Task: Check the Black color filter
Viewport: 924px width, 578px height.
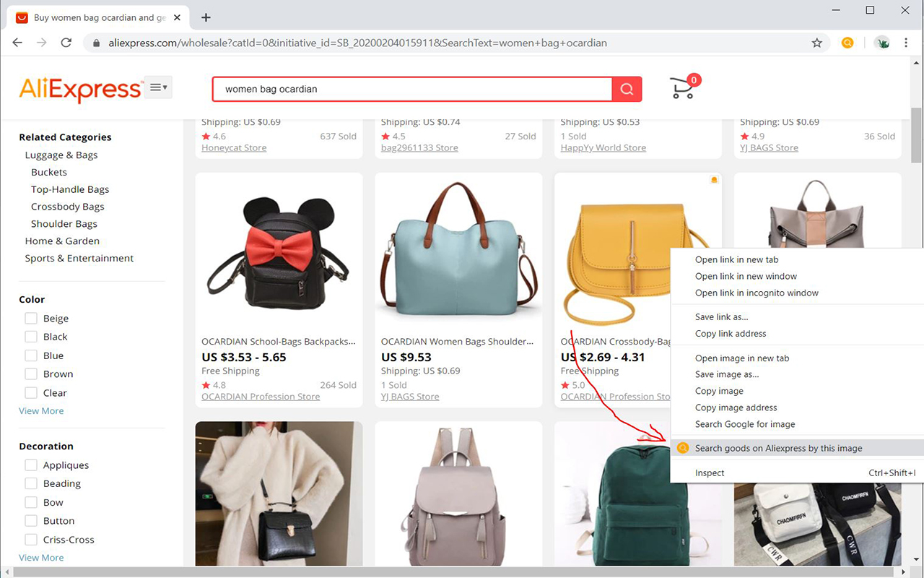Action: point(31,337)
